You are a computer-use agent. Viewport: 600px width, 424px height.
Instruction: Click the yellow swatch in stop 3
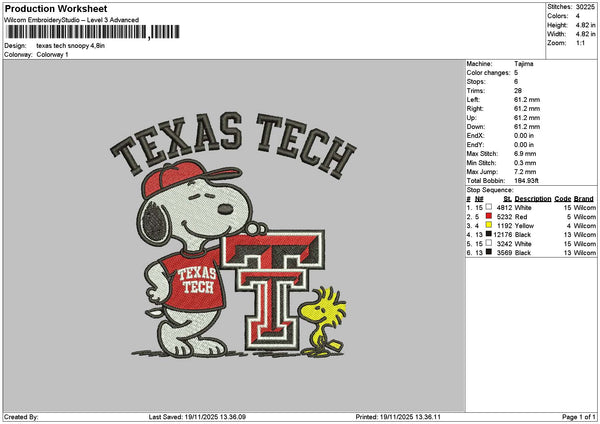(x=489, y=225)
